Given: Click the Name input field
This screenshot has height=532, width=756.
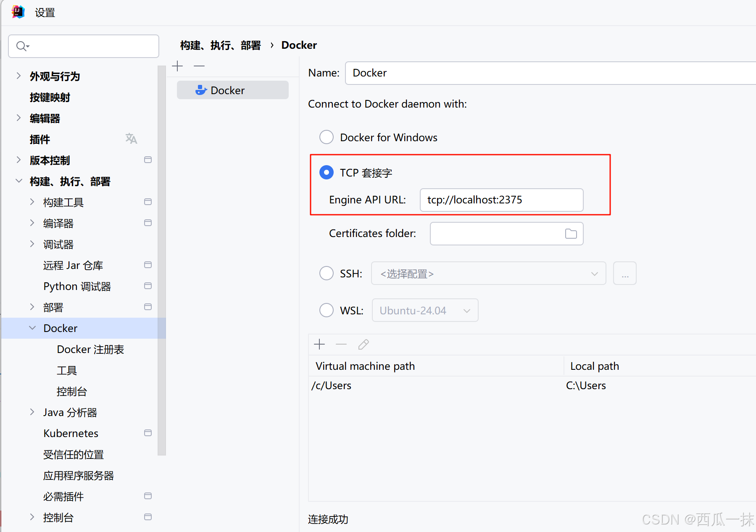Looking at the screenshot, I should click(x=551, y=73).
